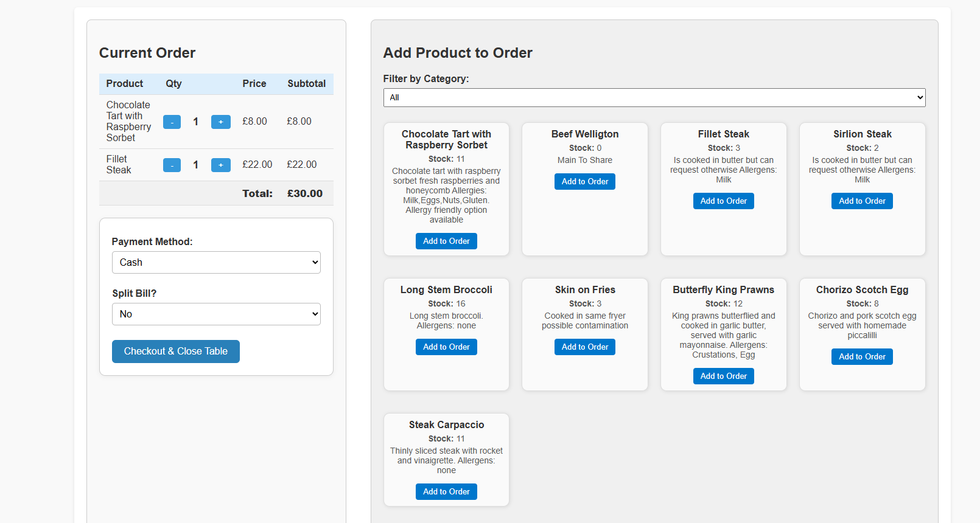Add Steak Carpaccio to the order
Viewport: 980px width, 523px height.
(446, 492)
